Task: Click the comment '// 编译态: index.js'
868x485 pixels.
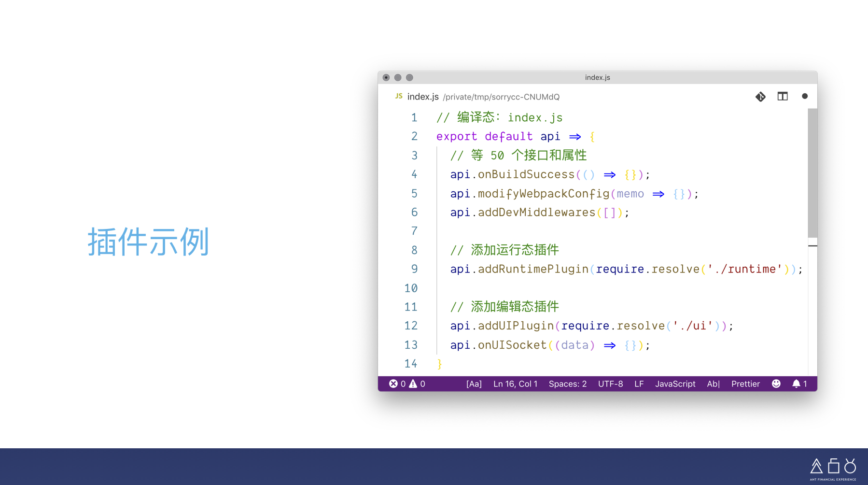Action: pyautogui.click(x=500, y=117)
